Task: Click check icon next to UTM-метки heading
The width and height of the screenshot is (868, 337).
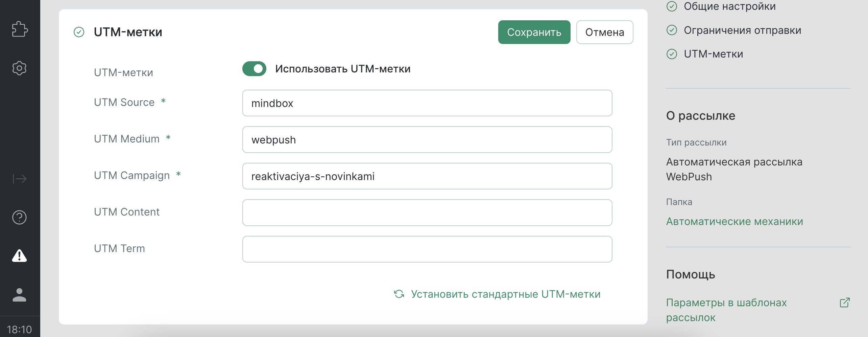Action: [79, 32]
